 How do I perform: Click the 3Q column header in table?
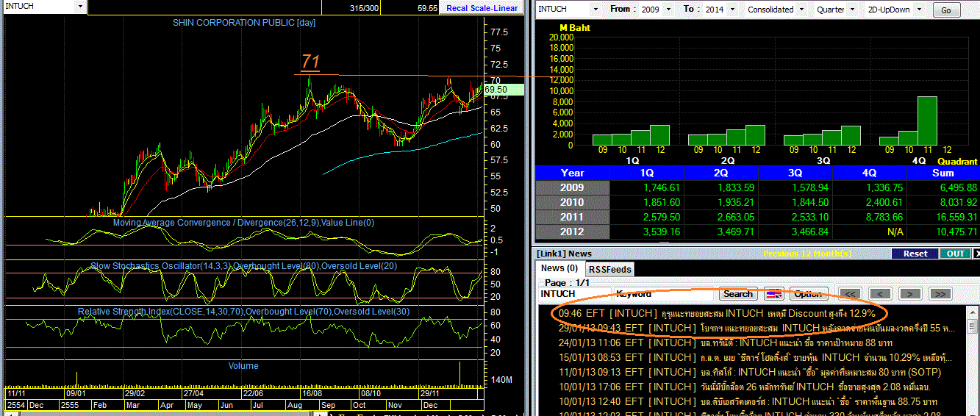(x=795, y=173)
